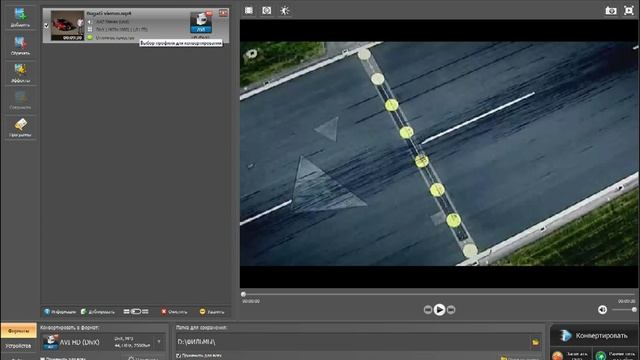Image resolution: width=640 pixels, height=360 pixels.
Task: Take a camera screenshot of the preview
Action: click(x=611, y=11)
